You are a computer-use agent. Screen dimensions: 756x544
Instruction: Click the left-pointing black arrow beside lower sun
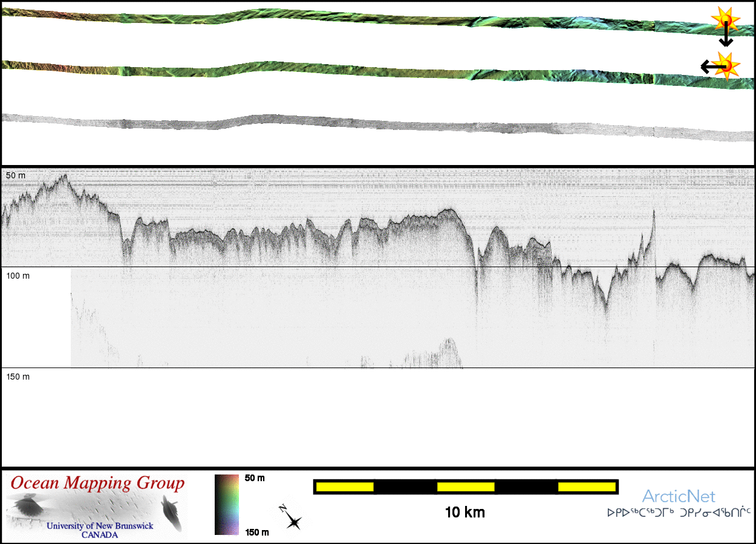point(709,66)
